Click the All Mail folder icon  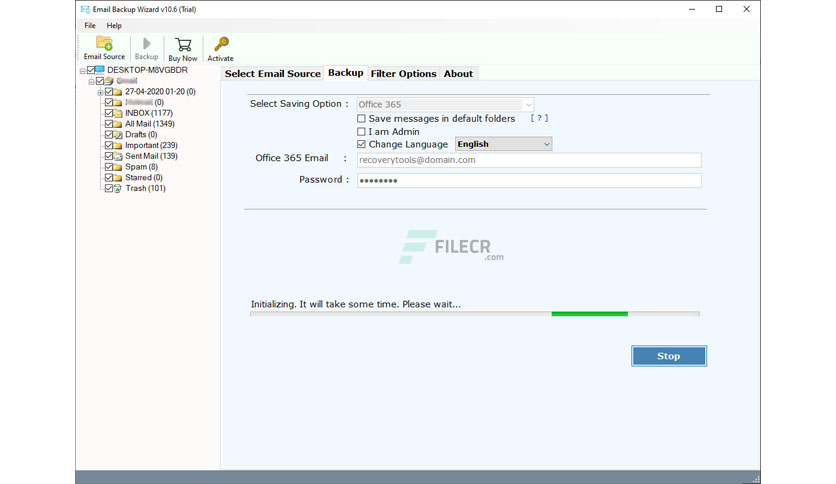coord(117,124)
